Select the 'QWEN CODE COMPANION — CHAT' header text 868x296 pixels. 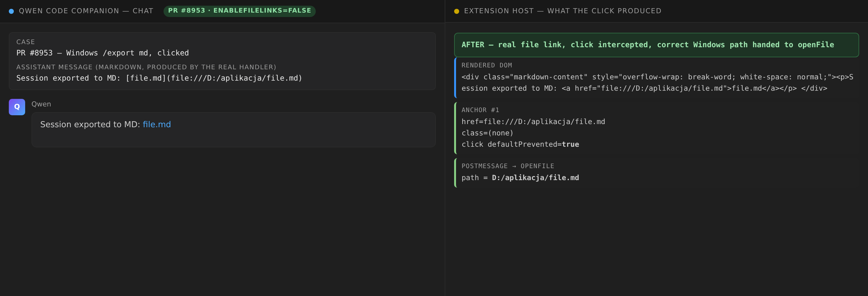86,11
